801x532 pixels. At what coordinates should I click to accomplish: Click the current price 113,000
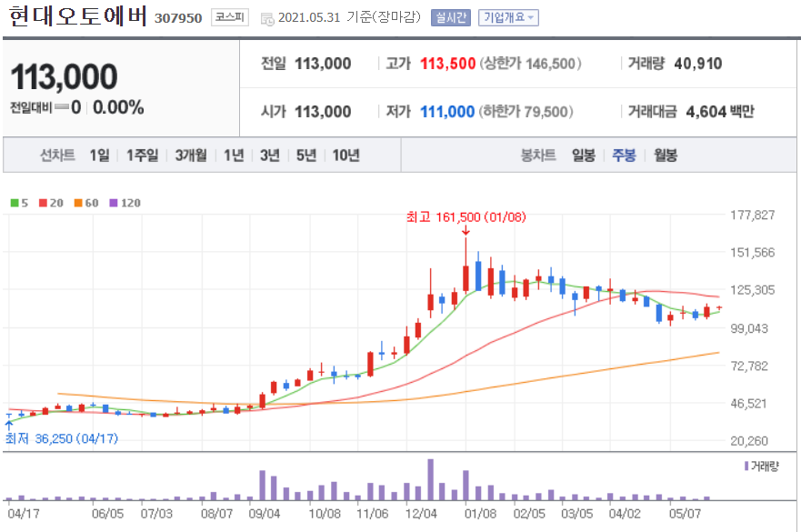pyautogui.click(x=64, y=76)
